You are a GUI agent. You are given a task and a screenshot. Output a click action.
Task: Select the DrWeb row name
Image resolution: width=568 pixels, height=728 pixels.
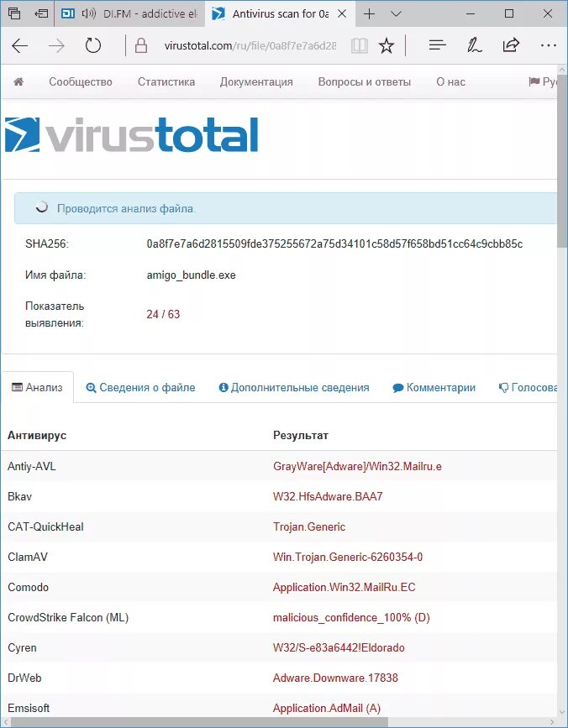24,678
